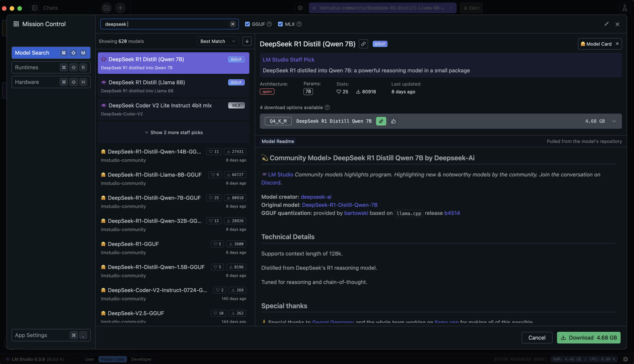
Task: Click the thumbs-up icon on Q4_K_M row
Action: [393, 121]
